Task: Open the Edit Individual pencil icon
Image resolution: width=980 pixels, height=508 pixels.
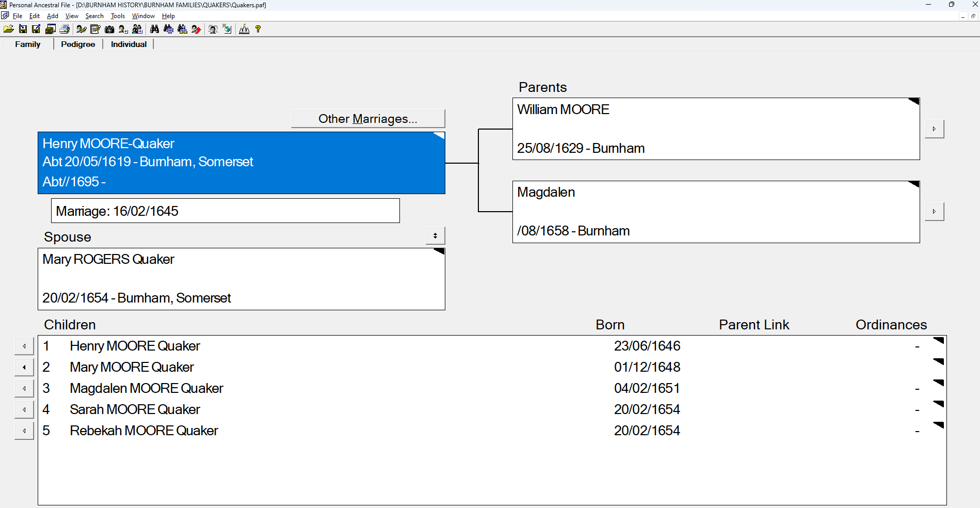Action: [82, 29]
